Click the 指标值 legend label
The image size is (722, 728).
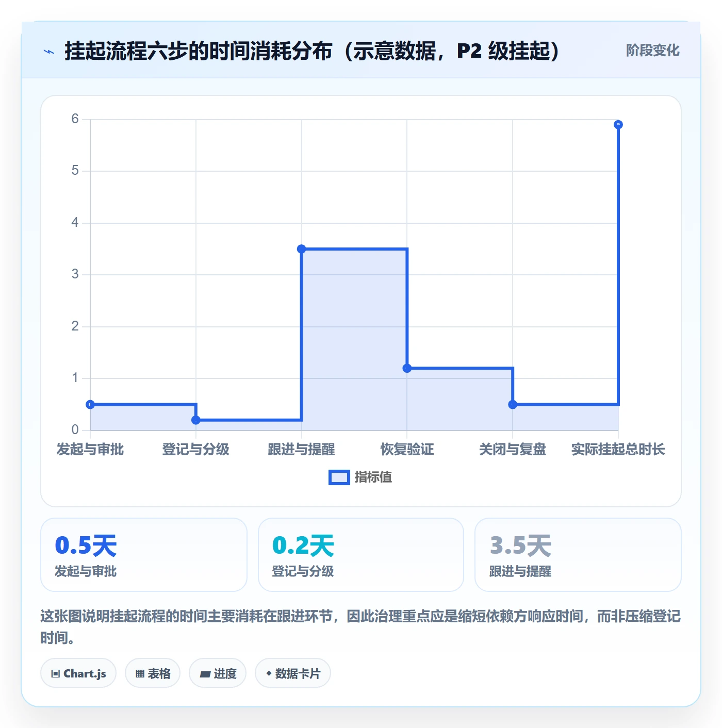(373, 477)
